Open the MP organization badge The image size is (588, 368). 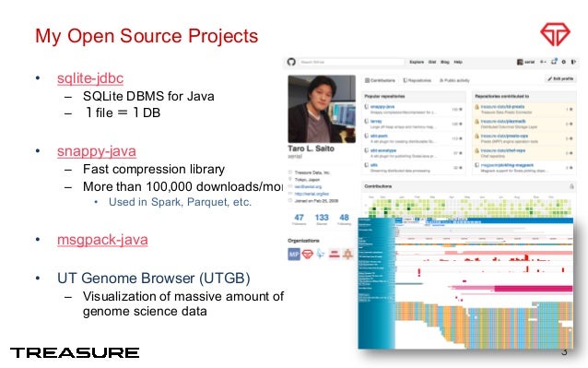coord(294,255)
